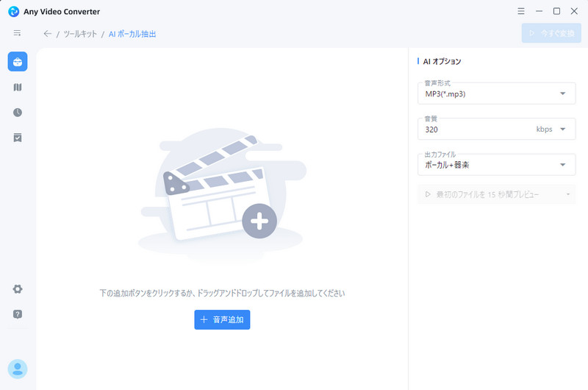Close the Any Video Converter window
The image size is (588, 390).
coord(574,11)
